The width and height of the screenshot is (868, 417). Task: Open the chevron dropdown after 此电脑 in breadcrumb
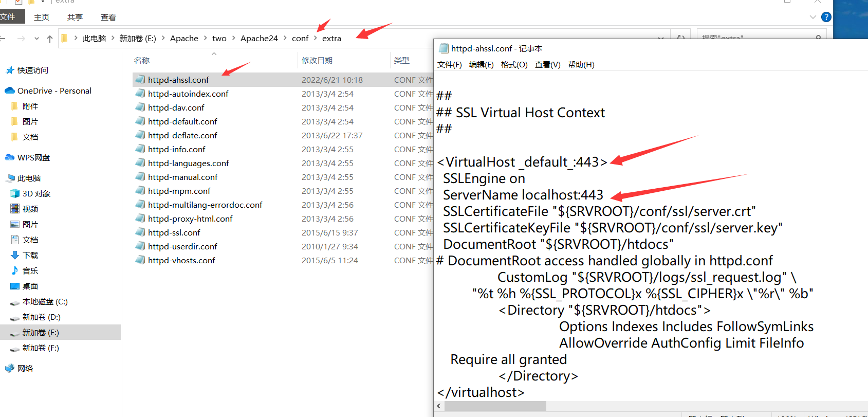[113, 38]
